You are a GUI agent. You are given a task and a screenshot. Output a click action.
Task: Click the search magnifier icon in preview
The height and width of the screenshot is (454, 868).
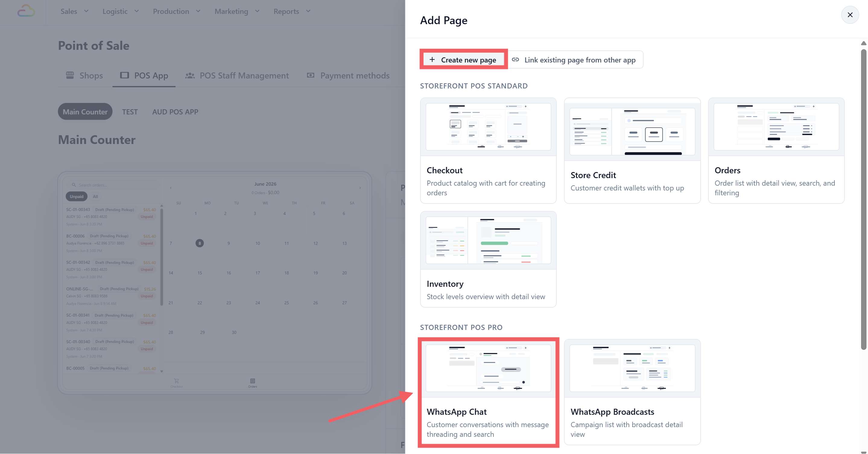point(74,185)
